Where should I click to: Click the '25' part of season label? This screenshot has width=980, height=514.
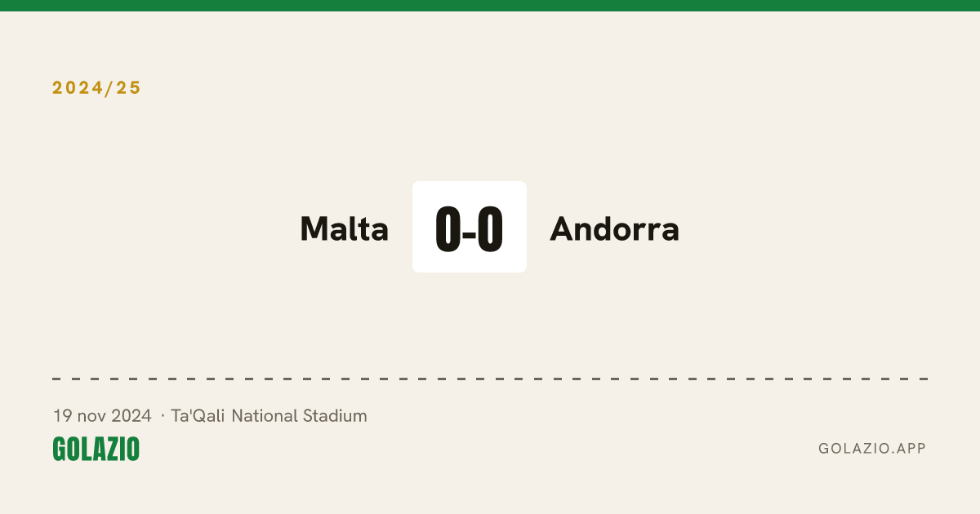click(130, 88)
